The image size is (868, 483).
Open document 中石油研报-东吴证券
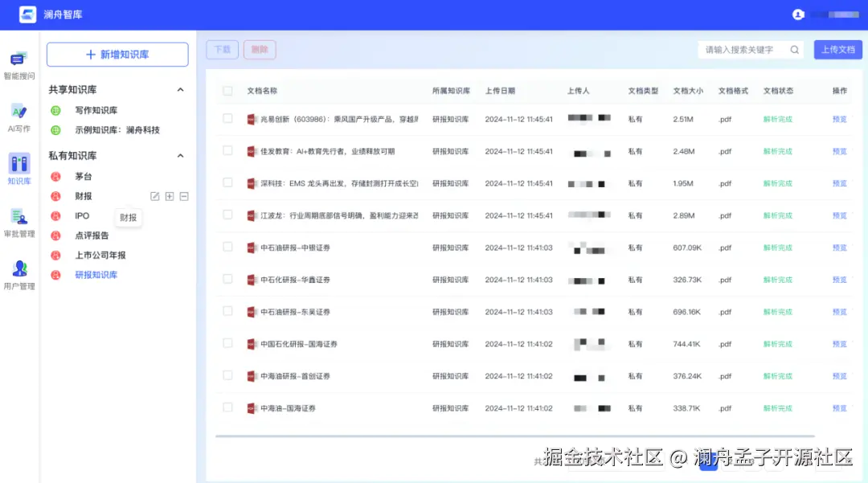click(295, 312)
